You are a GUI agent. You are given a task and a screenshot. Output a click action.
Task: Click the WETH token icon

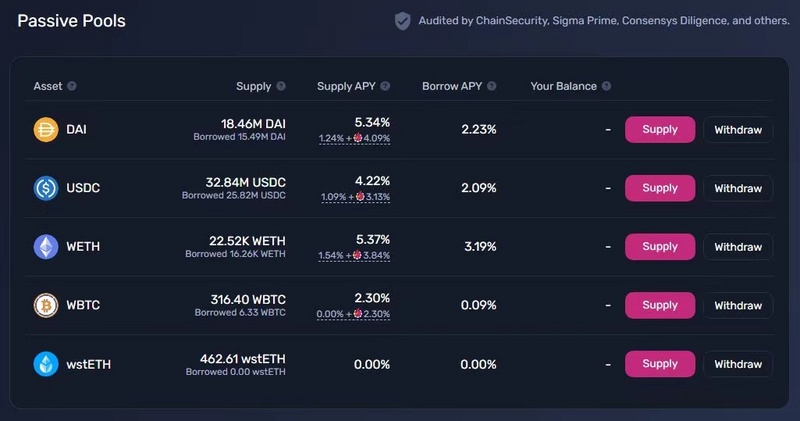click(46, 246)
